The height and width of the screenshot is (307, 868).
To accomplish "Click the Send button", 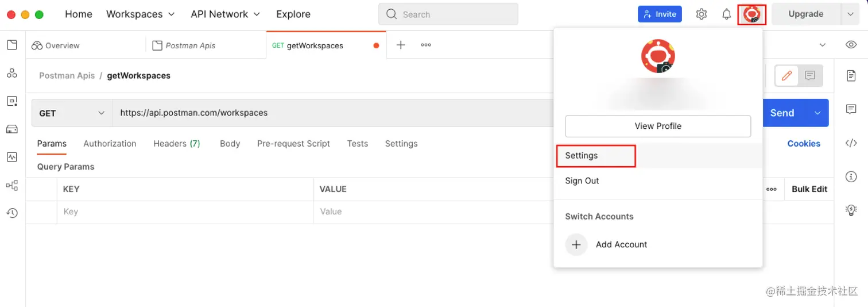I will [782, 113].
